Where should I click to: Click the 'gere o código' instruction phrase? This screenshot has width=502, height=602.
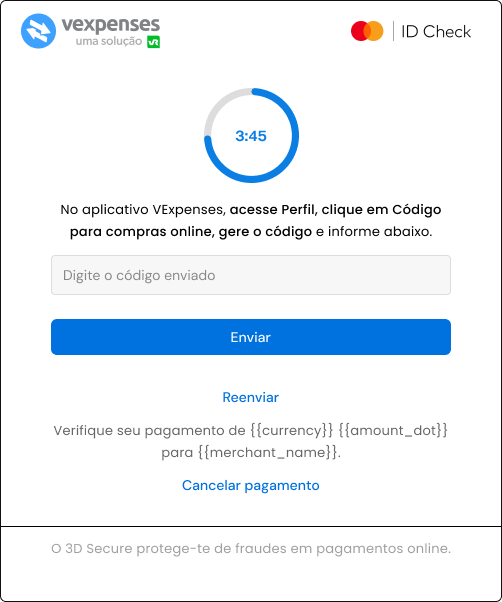pyautogui.click(x=265, y=232)
